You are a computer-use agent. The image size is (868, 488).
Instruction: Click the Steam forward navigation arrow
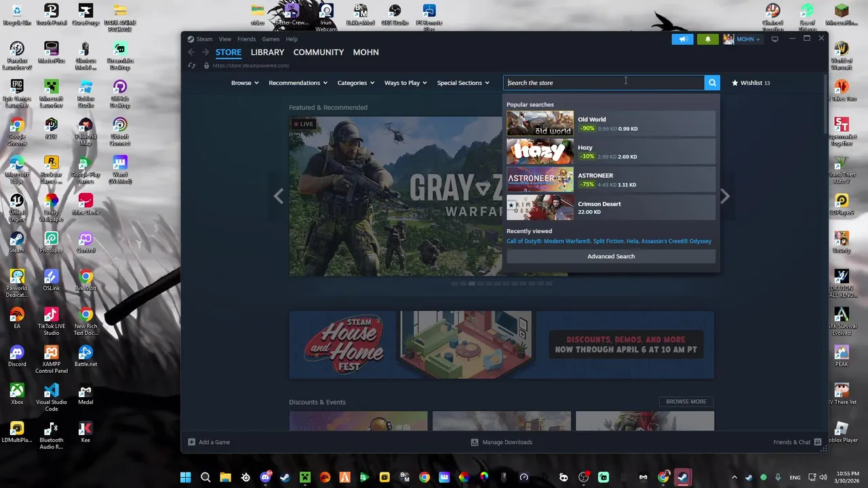[205, 52]
